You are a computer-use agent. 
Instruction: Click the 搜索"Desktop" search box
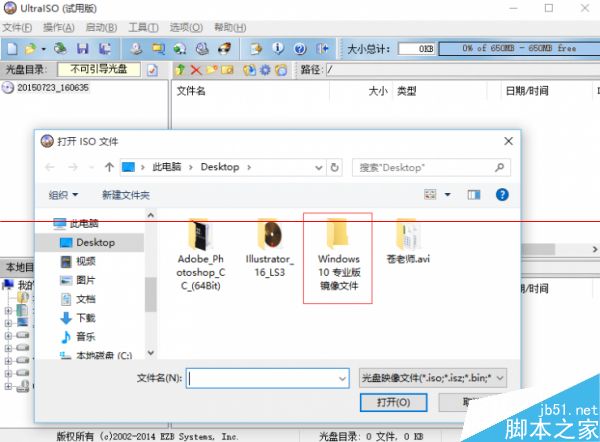click(x=431, y=168)
